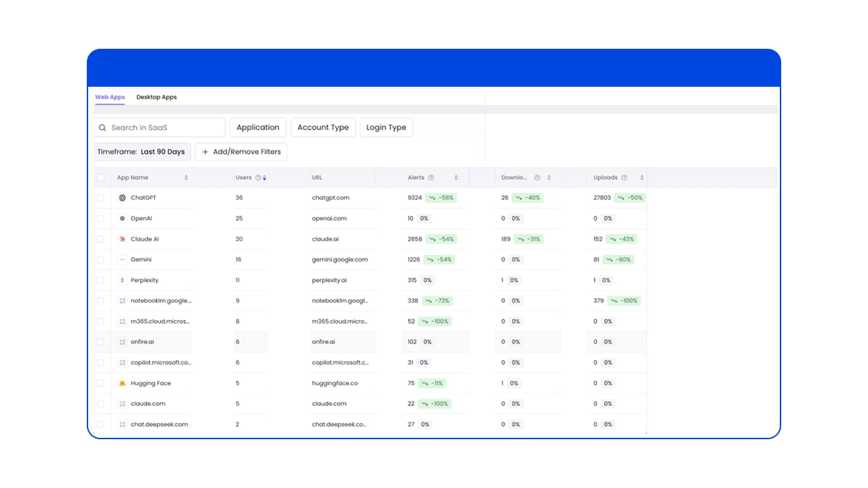Sort by Uploads column arrows
Screen dimensions: 868x488
[642, 178]
